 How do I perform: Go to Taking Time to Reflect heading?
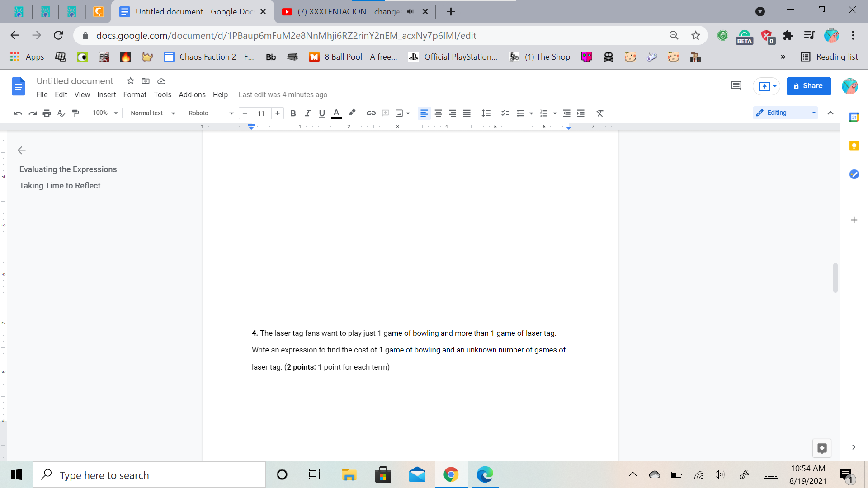pyautogui.click(x=60, y=186)
